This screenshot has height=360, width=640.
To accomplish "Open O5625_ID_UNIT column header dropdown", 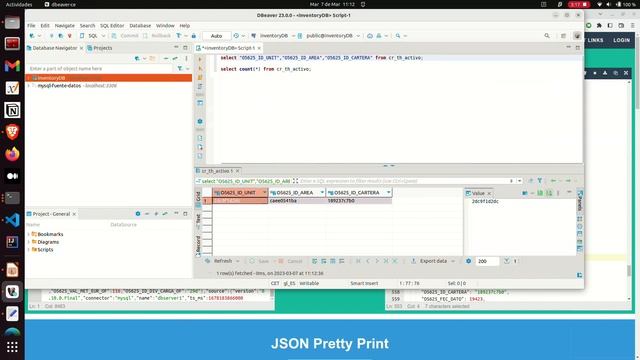I will click(264, 192).
